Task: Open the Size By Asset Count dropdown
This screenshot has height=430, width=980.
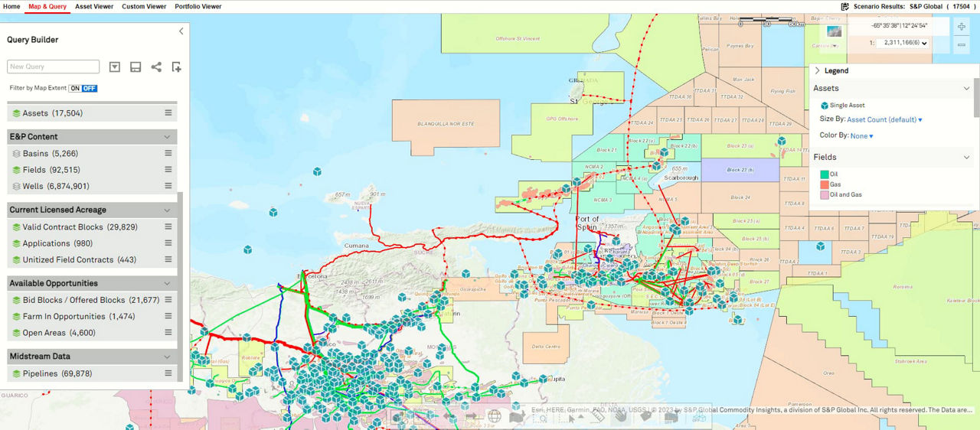Action: (x=884, y=119)
